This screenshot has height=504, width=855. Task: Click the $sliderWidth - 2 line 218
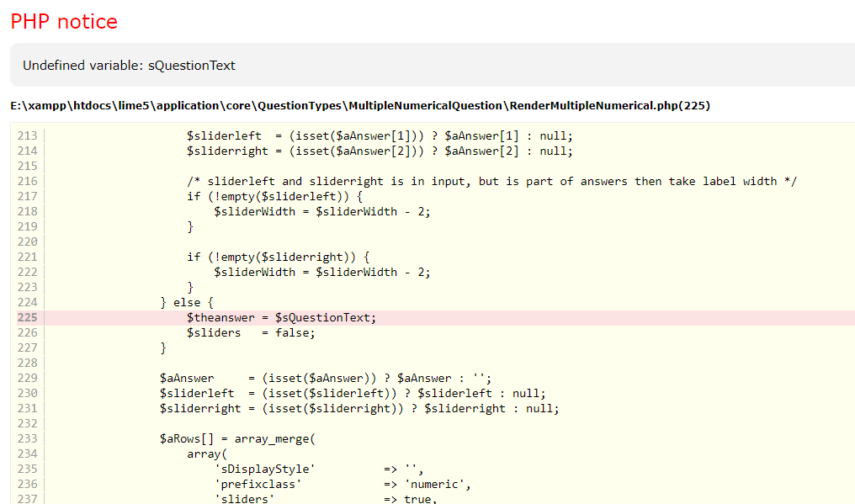point(321,211)
